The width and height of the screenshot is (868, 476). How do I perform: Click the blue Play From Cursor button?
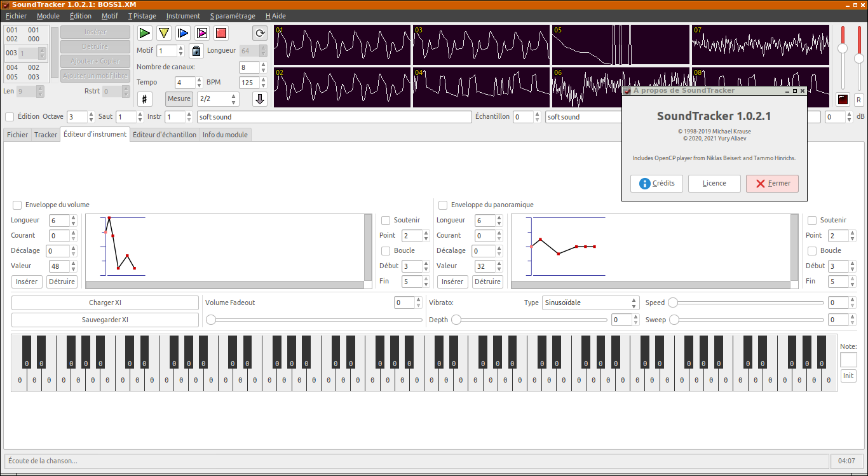click(183, 33)
